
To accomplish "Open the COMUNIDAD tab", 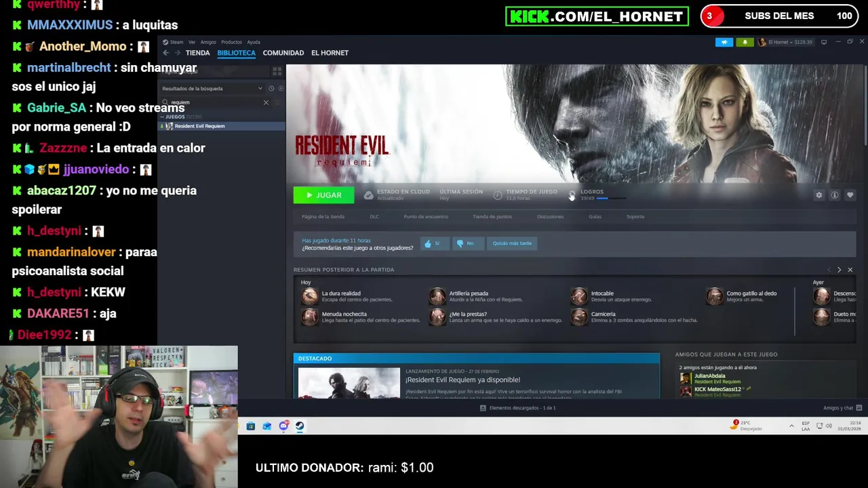I will tap(283, 53).
